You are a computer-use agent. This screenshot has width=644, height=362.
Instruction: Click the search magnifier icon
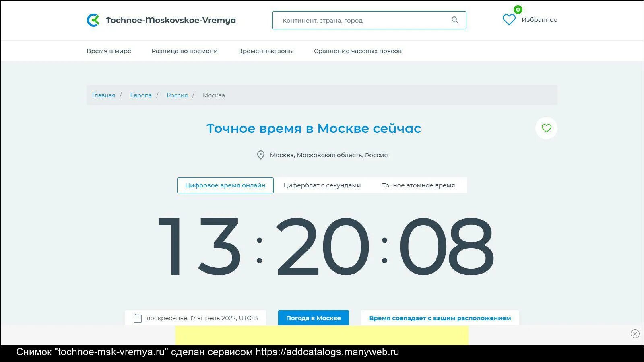pyautogui.click(x=455, y=20)
